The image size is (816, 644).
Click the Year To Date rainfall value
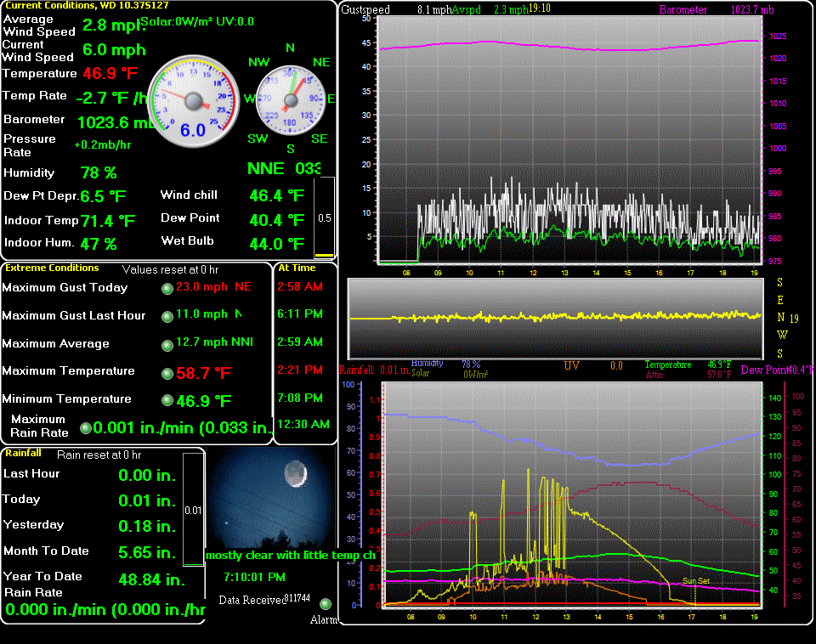(151, 579)
